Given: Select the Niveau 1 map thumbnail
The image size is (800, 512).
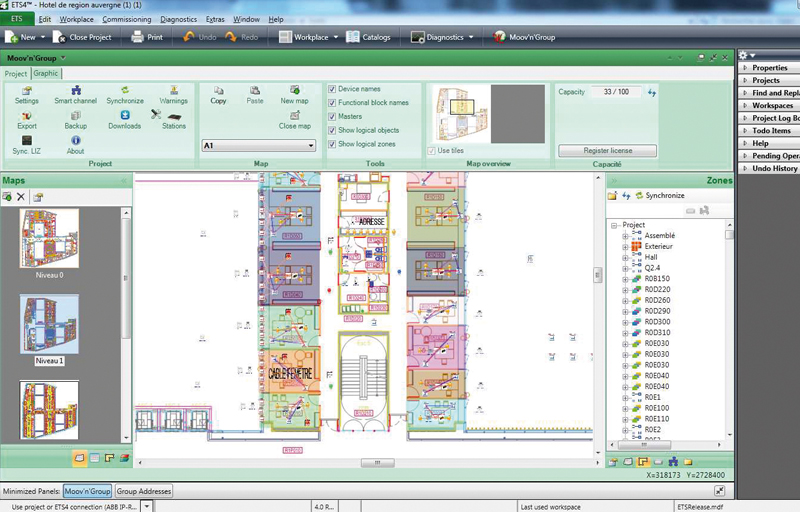Looking at the screenshot, I should pos(49,324).
